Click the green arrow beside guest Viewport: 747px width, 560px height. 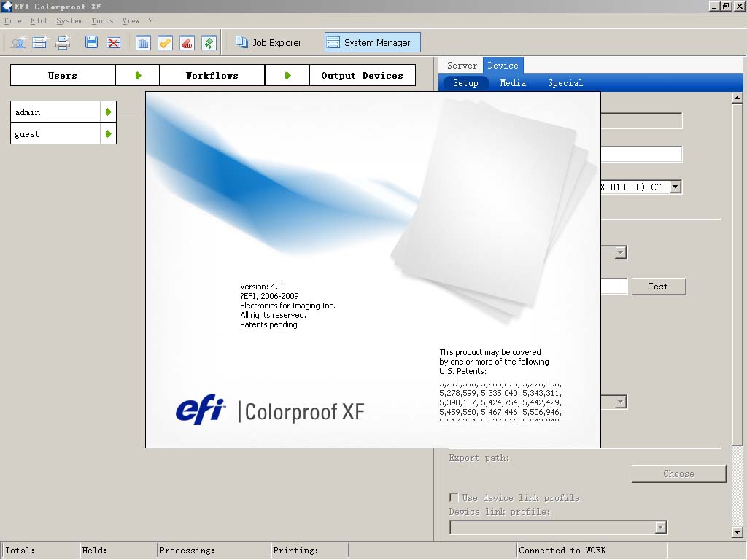click(108, 134)
